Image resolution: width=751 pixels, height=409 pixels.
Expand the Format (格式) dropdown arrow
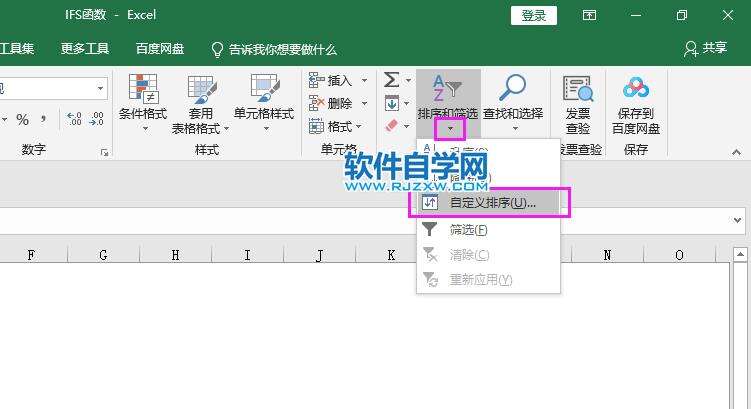[359, 126]
